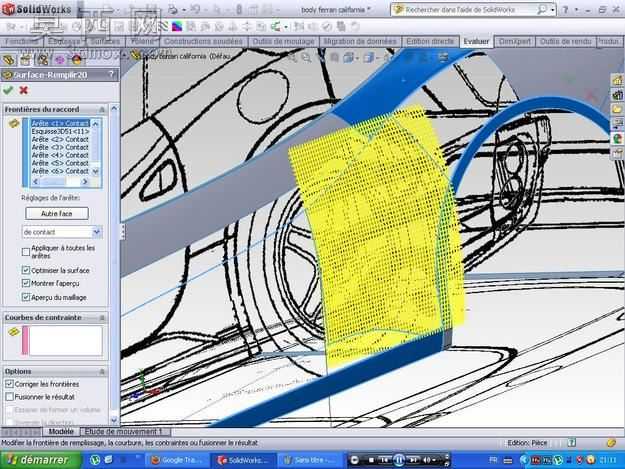
Task: Open 'Sans titre' taskbar window
Action: coord(309,460)
